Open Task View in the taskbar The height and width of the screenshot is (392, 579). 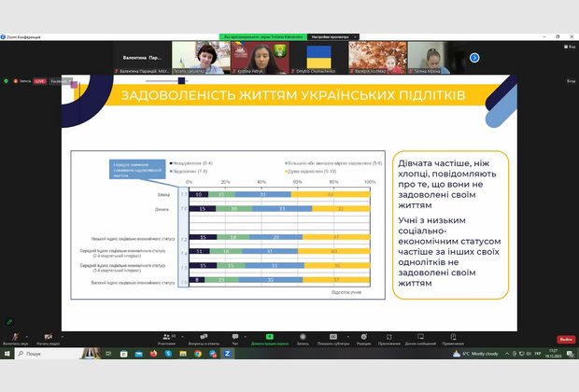(108, 354)
